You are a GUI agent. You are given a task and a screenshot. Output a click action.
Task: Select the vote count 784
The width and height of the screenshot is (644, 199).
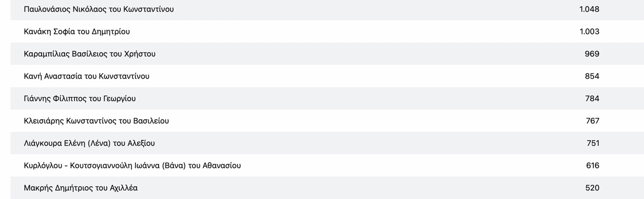(592, 98)
